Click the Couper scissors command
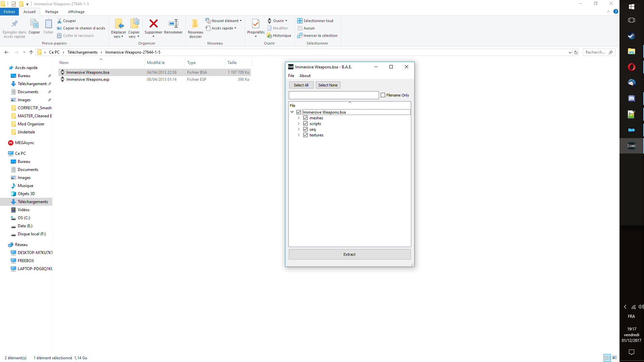 coord(66,21)
